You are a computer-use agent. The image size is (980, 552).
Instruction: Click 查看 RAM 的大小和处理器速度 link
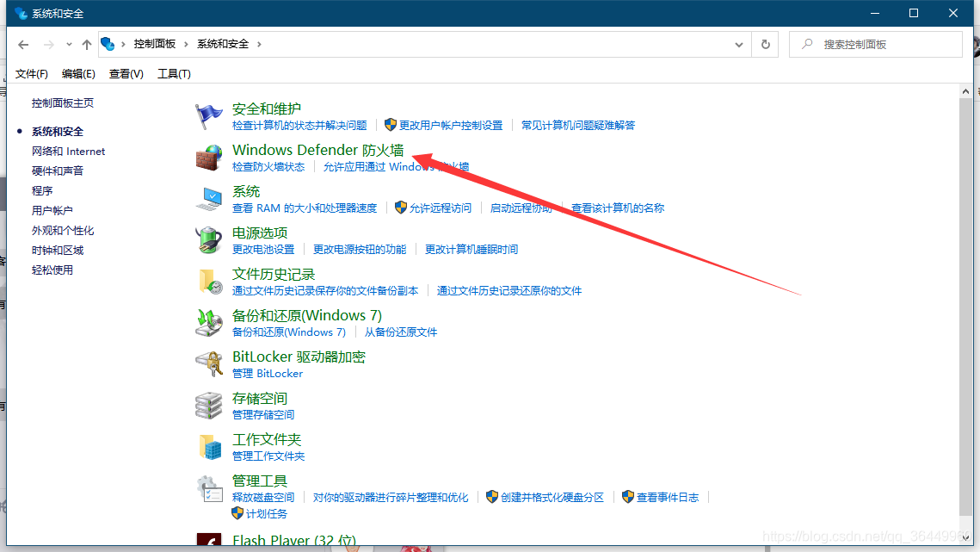[305, 208]
